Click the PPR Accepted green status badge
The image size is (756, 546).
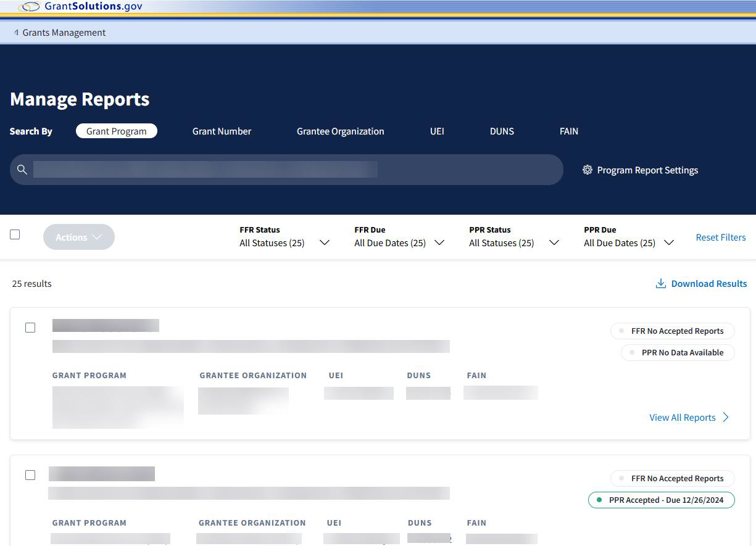click(661, 500)
